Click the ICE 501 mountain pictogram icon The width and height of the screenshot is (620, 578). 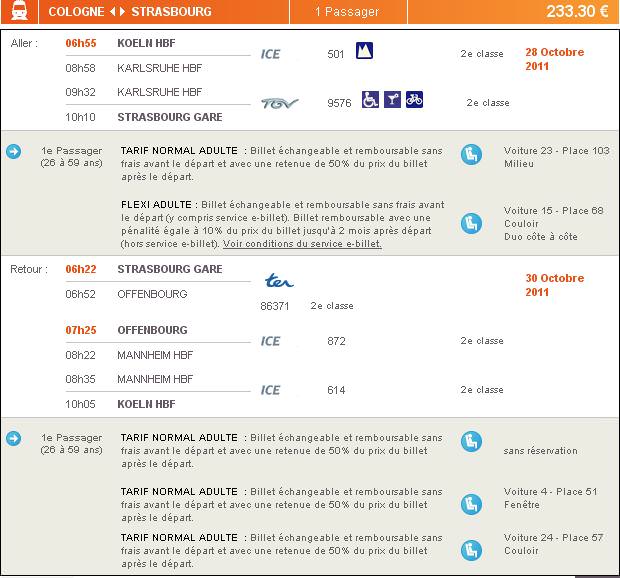(x=364, y=51)
